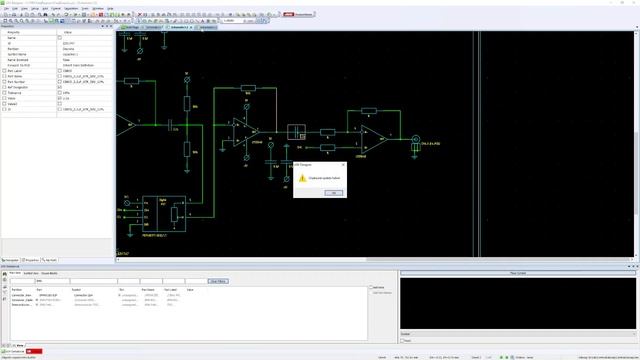Viewport: 640px width, 360px height.
Task: Select the output connector symbol at right
Action: click(416, 144)
